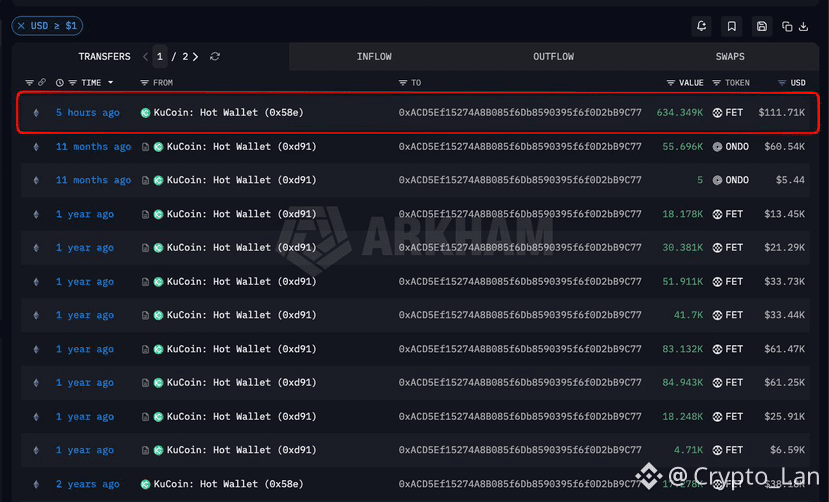Click the download icon

(804, 26)
